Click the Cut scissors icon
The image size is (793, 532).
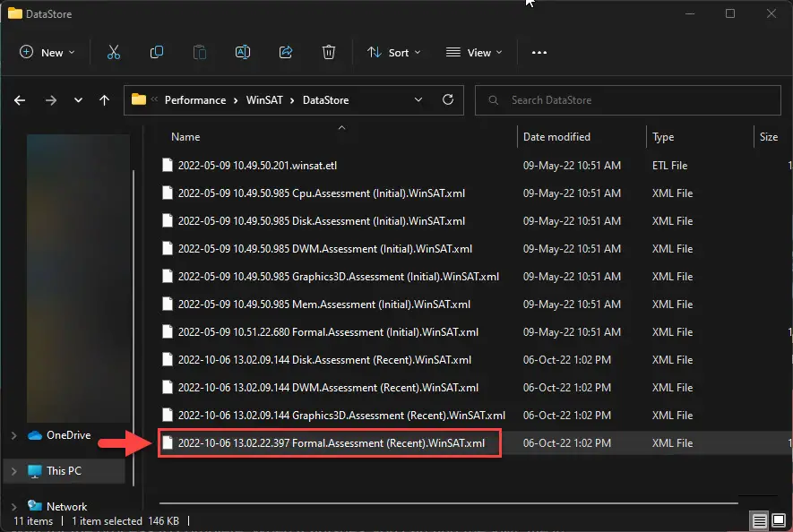point(114,52)
